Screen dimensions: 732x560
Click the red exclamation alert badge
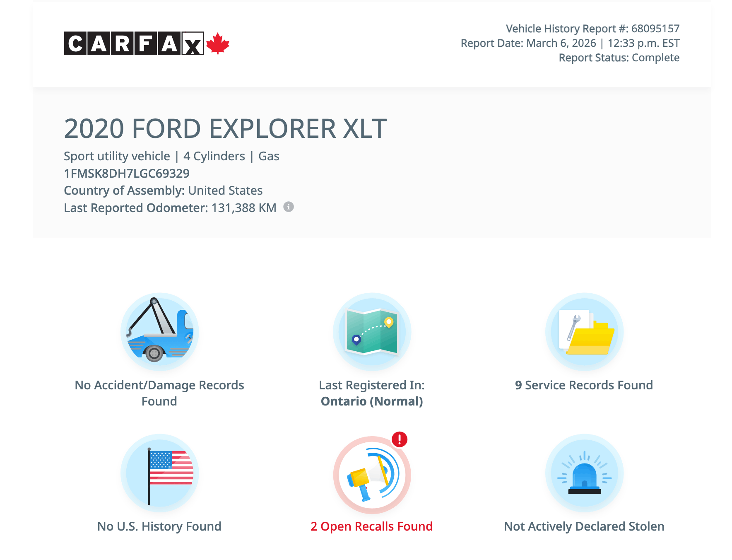tap(400, 439)
